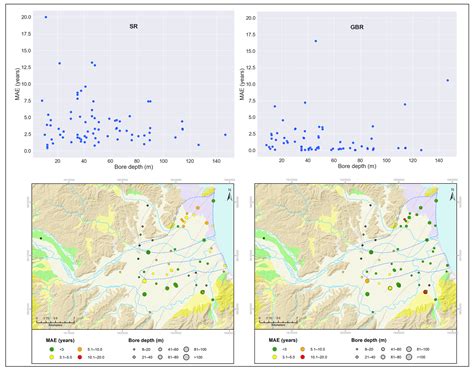The height and width of the screenshot is (372, 474).
Task: Click the Bore depth (m) heading in left legend
Action: 146,340
